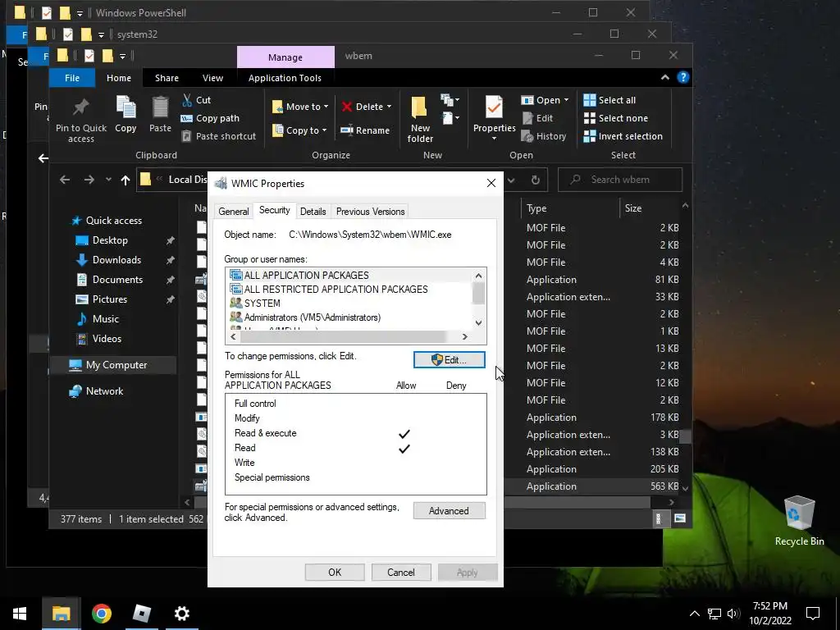Open Documents in navigation pane
The image size is (840, 630).
tap(117, 280)
